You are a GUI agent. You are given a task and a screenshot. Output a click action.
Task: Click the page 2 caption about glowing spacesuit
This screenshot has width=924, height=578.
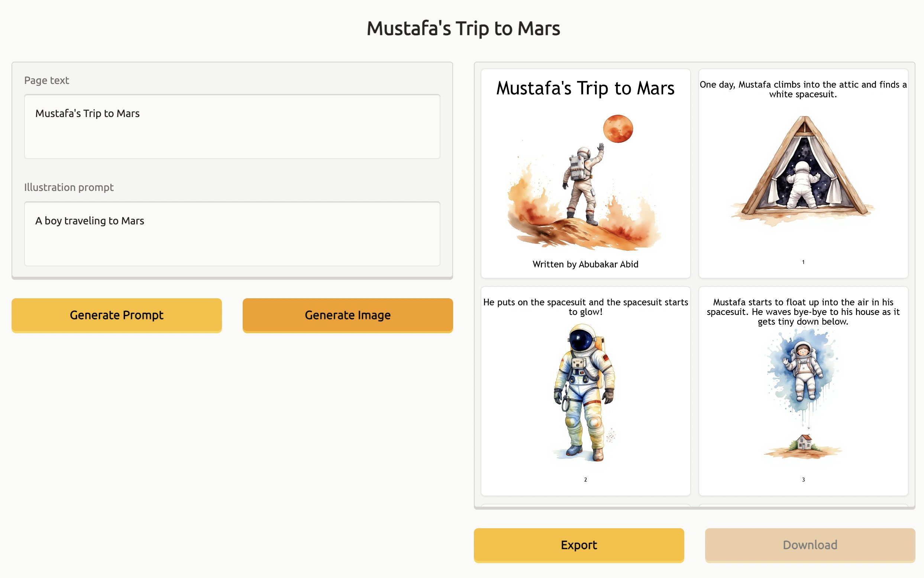585,307
